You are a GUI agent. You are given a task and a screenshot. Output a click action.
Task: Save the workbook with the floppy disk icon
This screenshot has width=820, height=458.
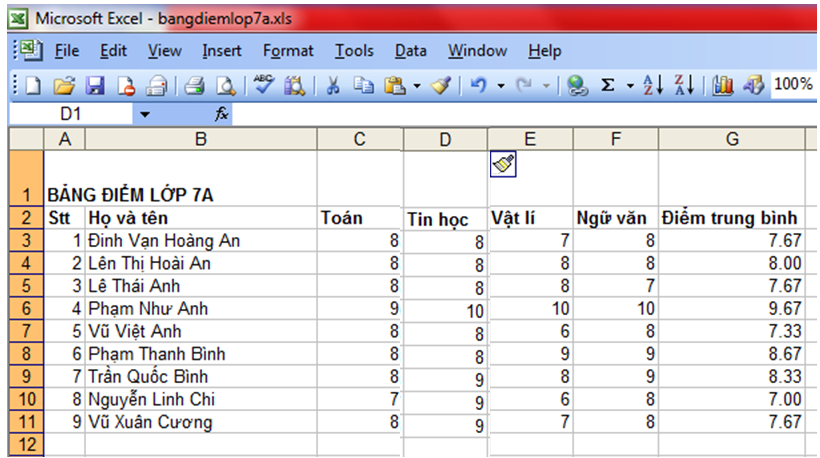click(95, 85)
